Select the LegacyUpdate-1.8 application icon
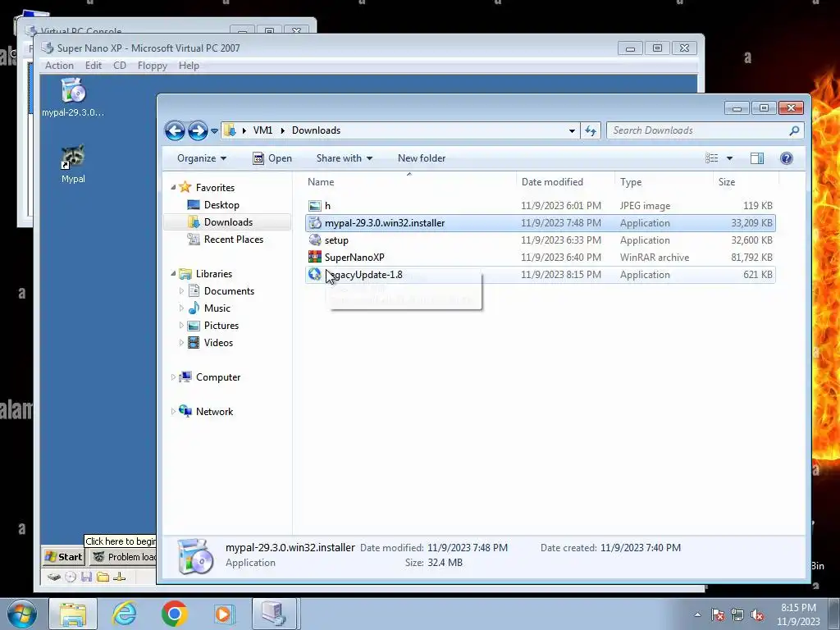The width and height of the screenshot is (840, 630). tap(315, 274)
